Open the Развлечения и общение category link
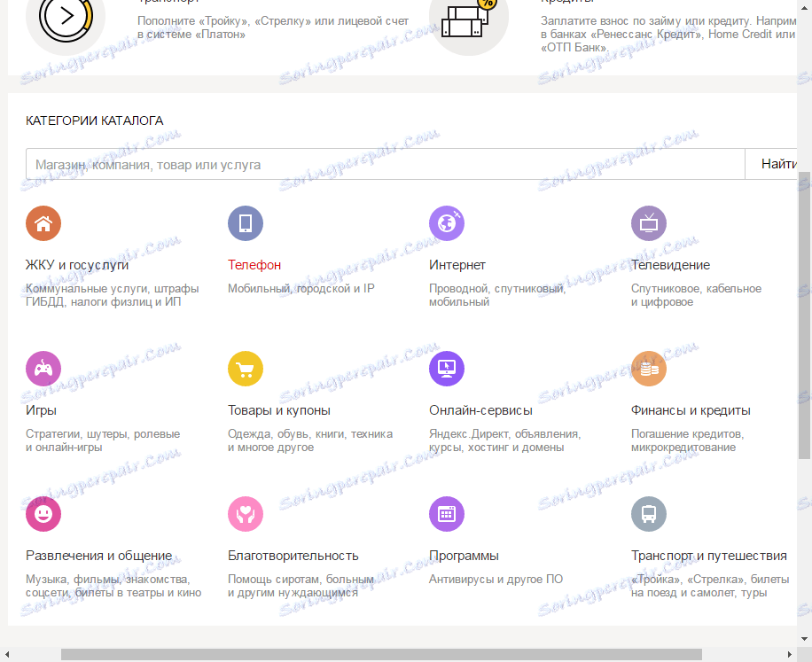Viewport: 812px width, 662px height. [99, 556]
